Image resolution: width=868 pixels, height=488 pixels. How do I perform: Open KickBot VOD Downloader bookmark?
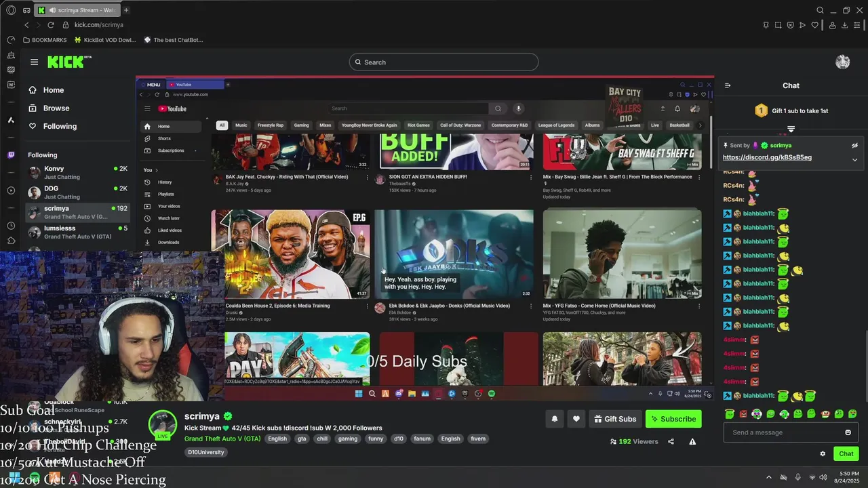pos(104,40)
